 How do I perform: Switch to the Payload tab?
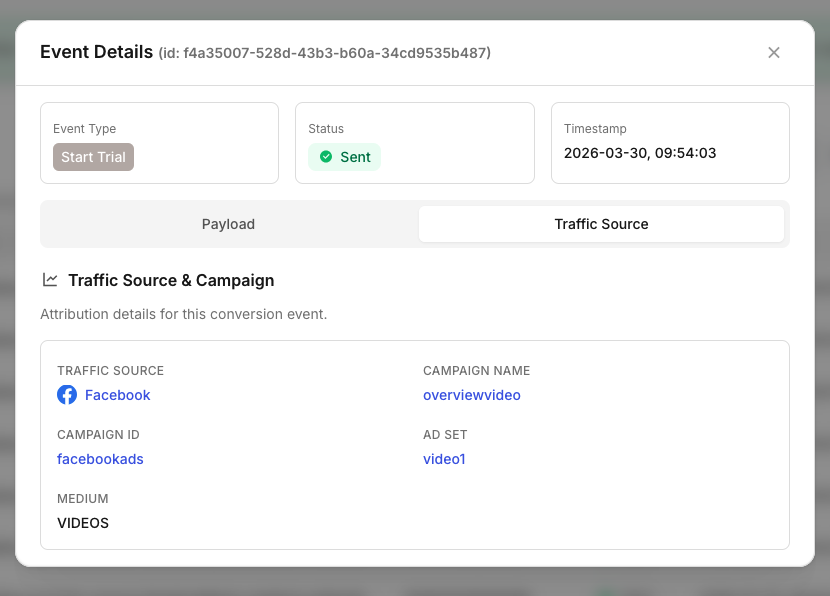228,224
